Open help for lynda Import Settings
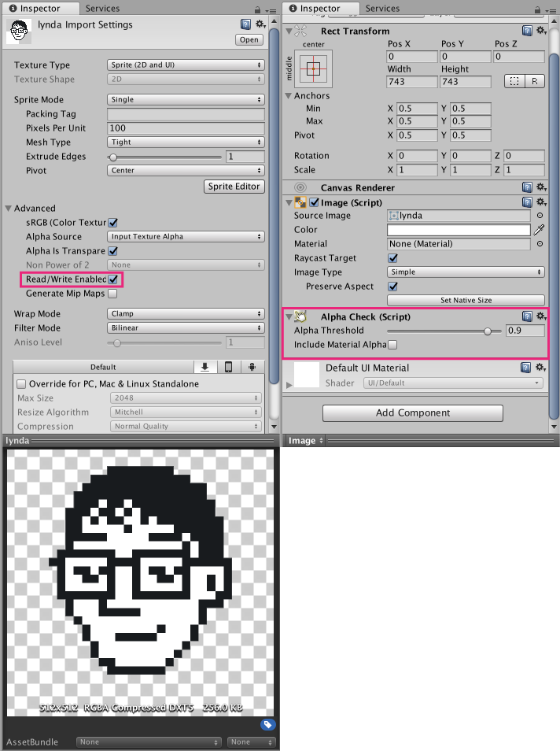 coord(245,24)
